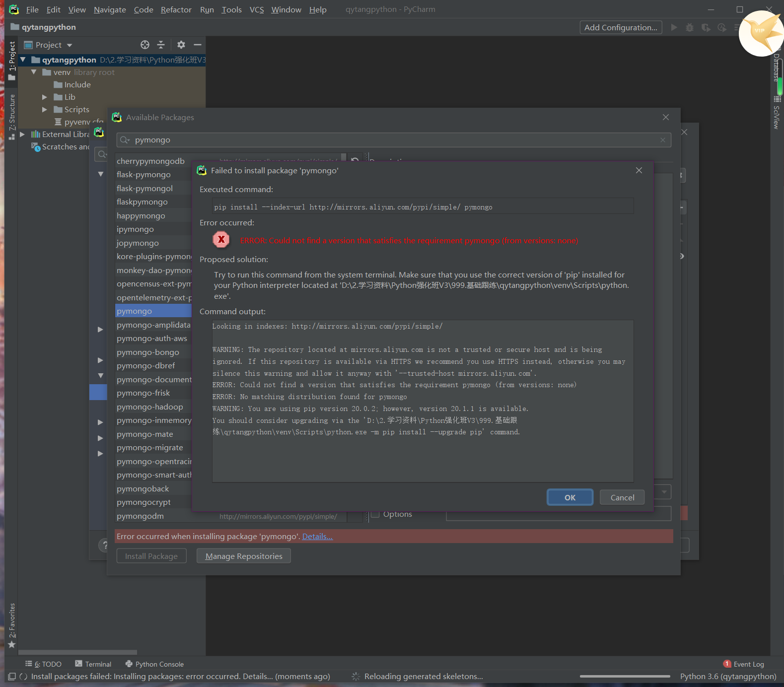Viewport: 784px width, 687px height.
Task: Click the red error X icon
Action: coord(221,240)
